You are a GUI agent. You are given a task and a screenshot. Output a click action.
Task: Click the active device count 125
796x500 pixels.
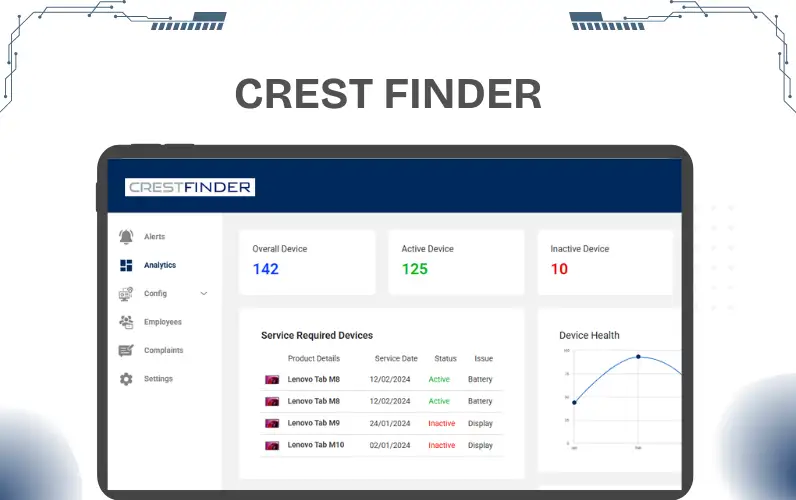click(415, 269)
